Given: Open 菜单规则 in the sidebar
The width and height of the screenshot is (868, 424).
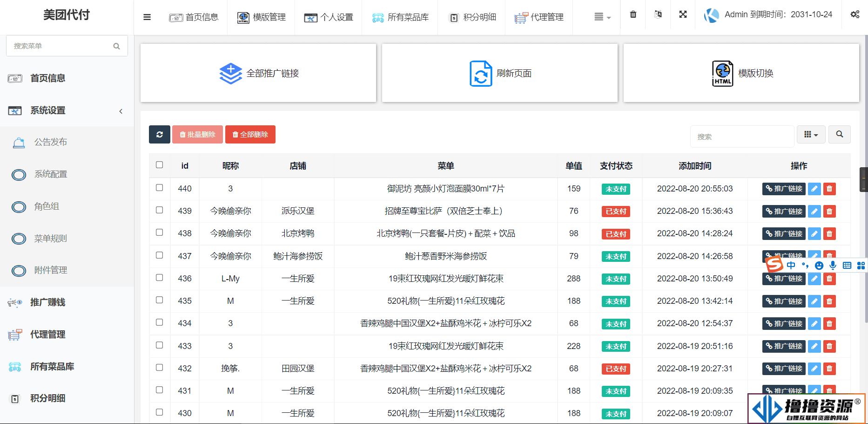Looking at the screenshot, I should [x=67, y=239].
